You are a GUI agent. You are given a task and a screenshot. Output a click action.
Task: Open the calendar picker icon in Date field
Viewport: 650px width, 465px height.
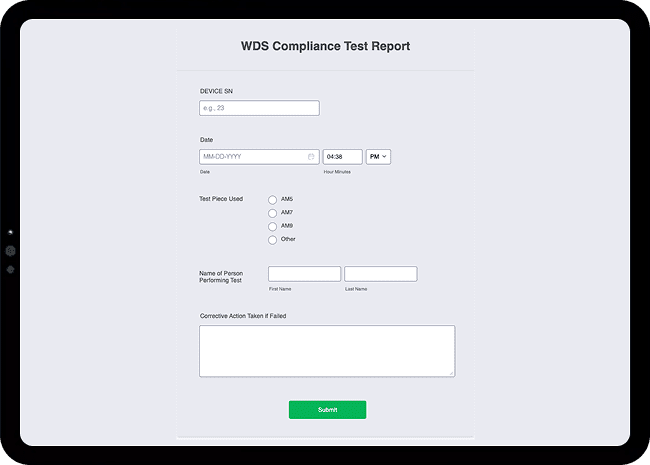point(311,157)
